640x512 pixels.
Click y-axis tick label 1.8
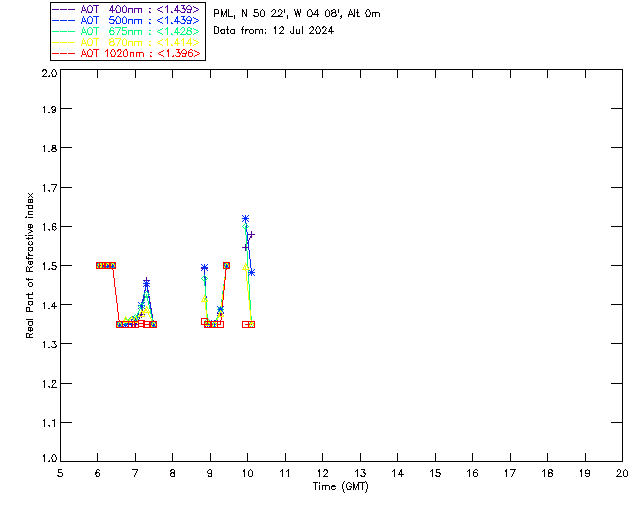[49, 148]
